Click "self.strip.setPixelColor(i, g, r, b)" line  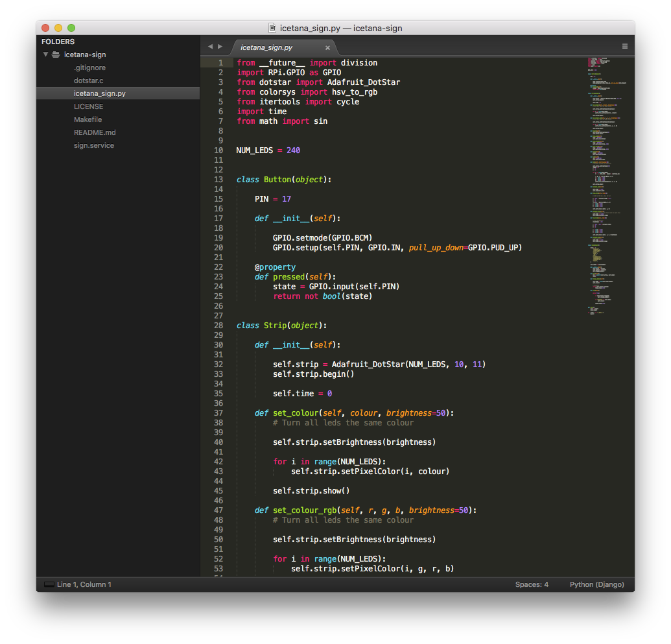pos(373,569)
